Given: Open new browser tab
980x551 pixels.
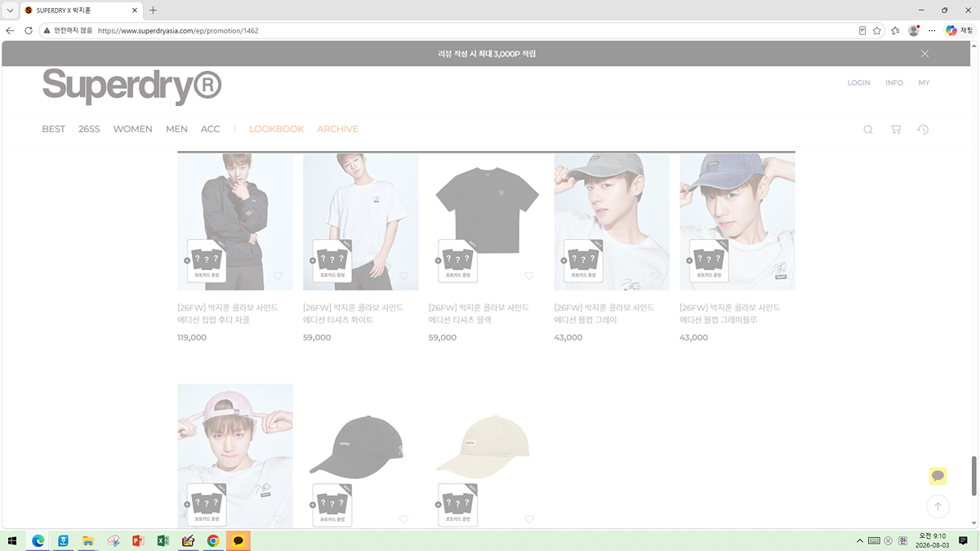Looking at the screenshot, I should pyautogui.click(x=153, y=11).
